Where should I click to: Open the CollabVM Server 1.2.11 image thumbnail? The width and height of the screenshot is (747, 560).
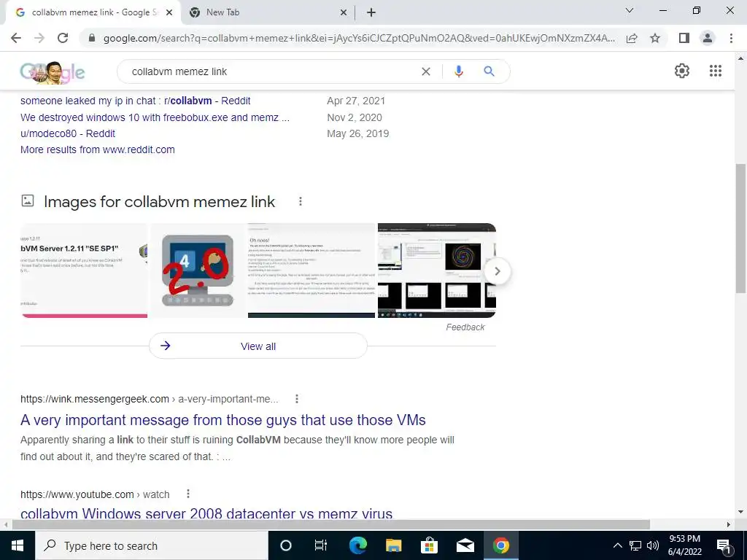[84, 271]
